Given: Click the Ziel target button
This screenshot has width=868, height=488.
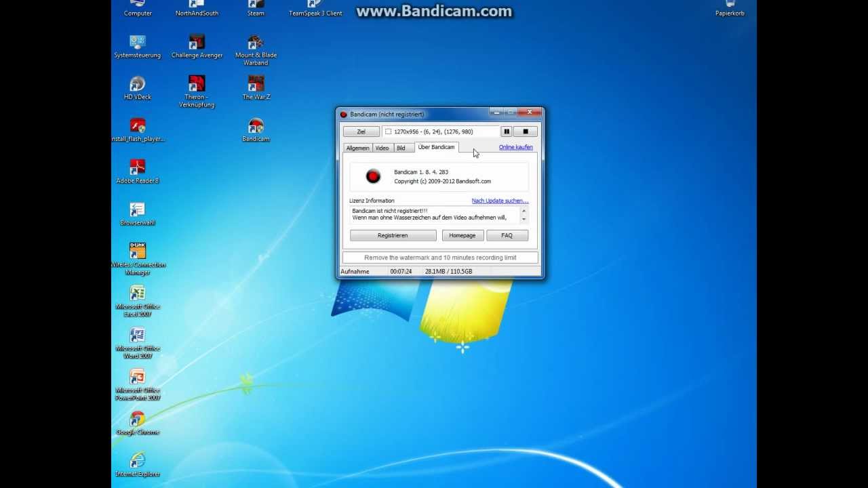Looking at the screenshot, I should coord(361,131).
